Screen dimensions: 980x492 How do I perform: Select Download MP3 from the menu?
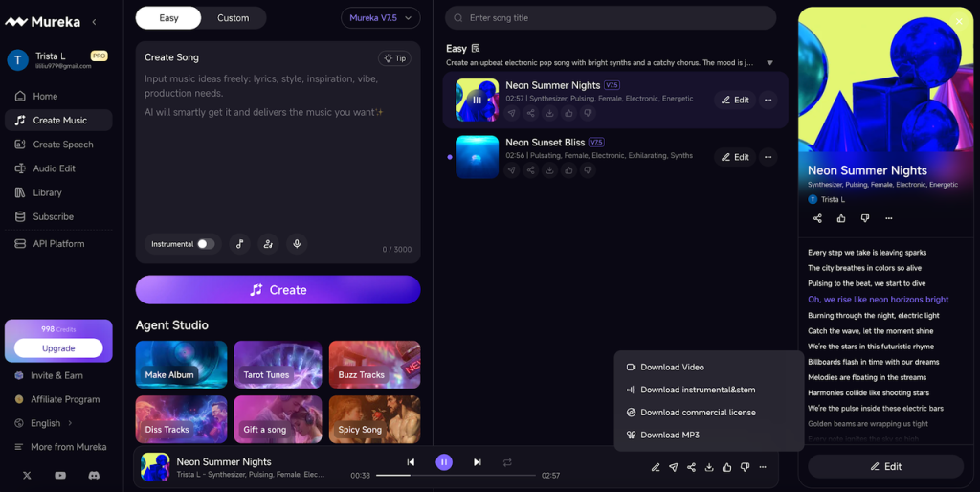click(x=670, y=435)
